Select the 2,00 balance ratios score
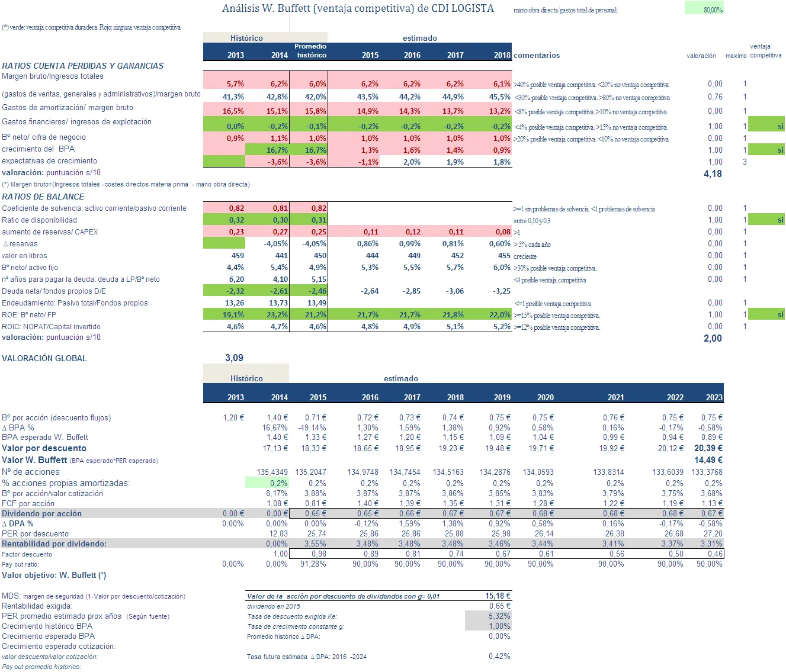The height and width of the screenshot is (672, 786). click(713, 338)
